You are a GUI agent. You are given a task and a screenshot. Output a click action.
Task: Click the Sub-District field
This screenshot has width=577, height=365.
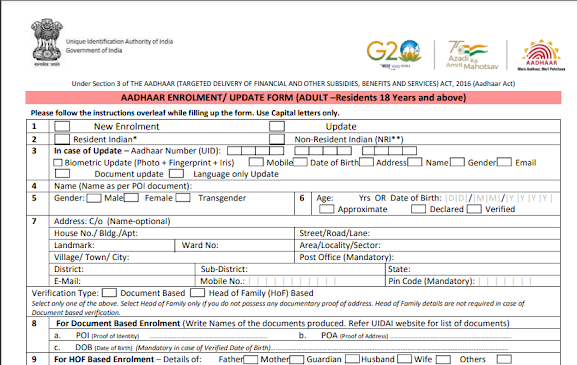click(x=290, y=269)
